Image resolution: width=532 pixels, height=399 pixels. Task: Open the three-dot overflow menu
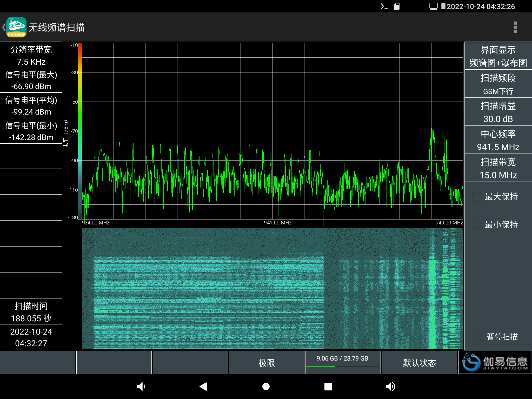click(x=515, y=27)
